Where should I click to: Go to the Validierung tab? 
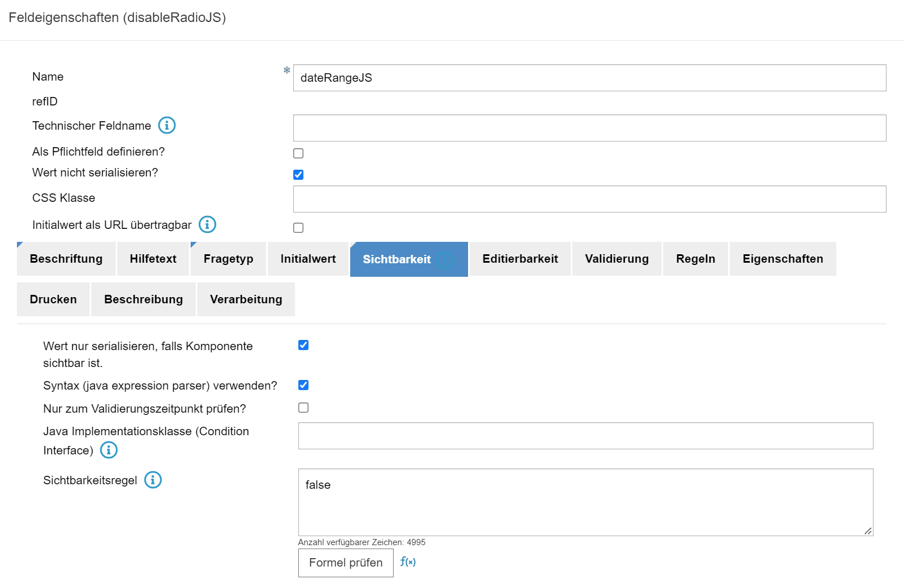pyautogui.click(x=616, y=259)
